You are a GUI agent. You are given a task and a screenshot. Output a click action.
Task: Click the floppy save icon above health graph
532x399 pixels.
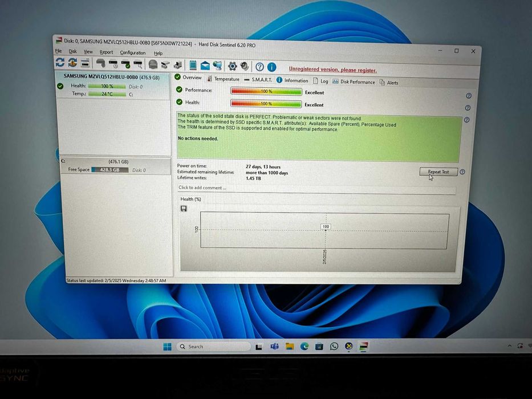184,208
